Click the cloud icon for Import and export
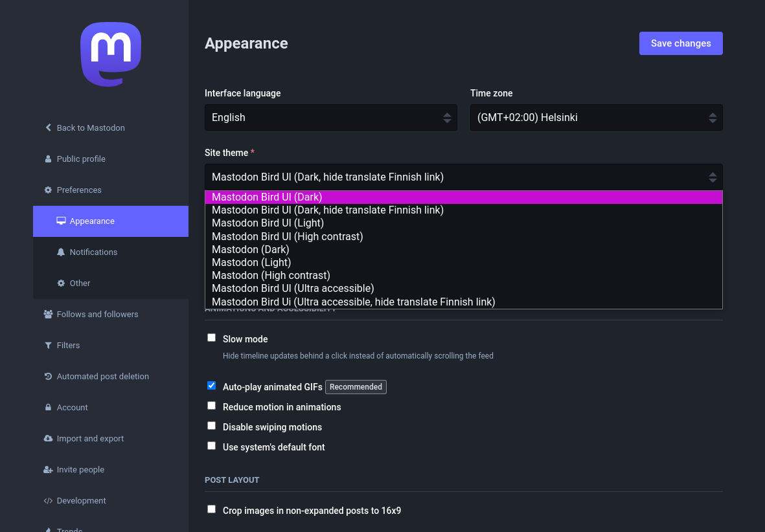Screen dimensions: 765x532 [48, 438]
